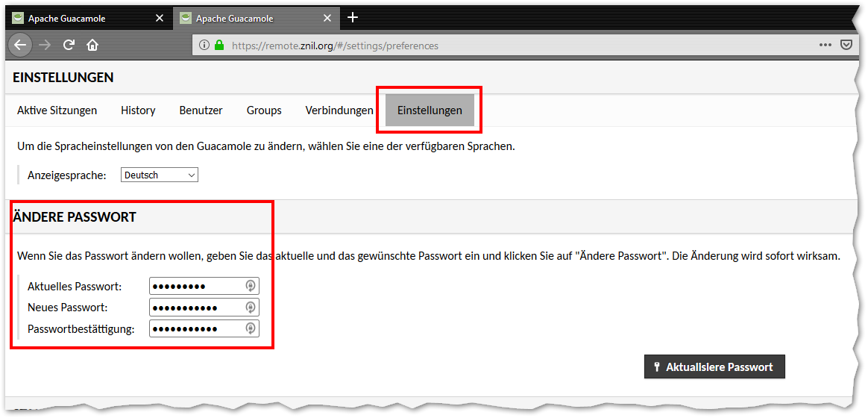Click the key icon in Passwortbestätigung field
This screenshot has height=418, width=868.
point(251,328)
